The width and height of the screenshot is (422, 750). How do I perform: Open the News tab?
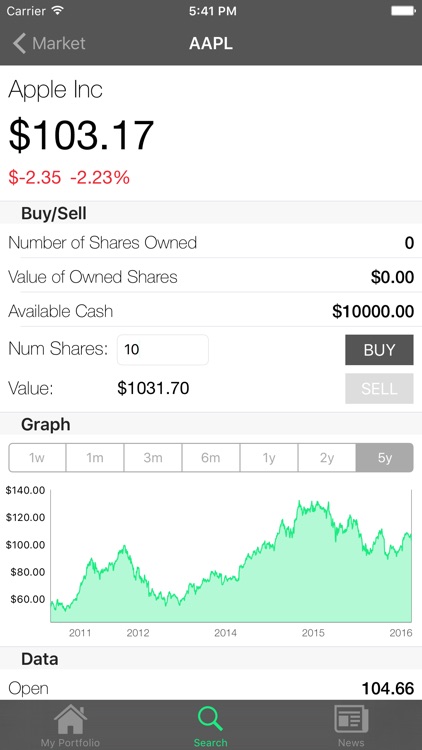[351, 725]
